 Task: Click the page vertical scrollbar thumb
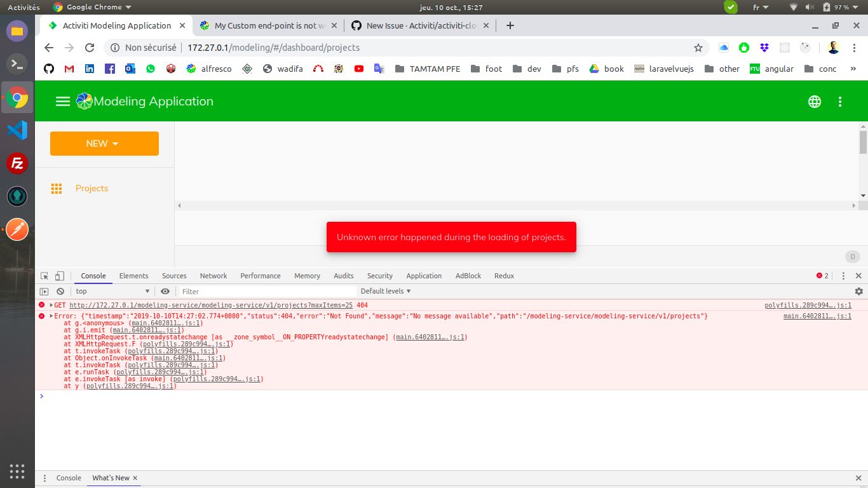pyautogui.click(x=863, y=142)
